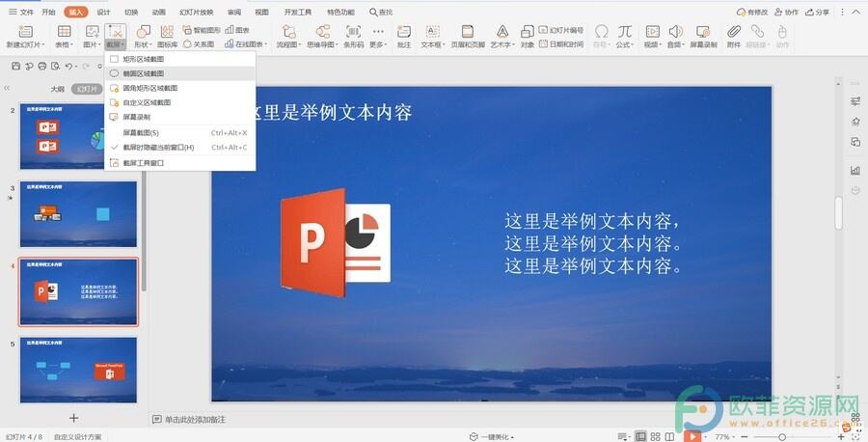Click the Audio (音频) speaker icon
868x442 pixels.
point(675,32)
